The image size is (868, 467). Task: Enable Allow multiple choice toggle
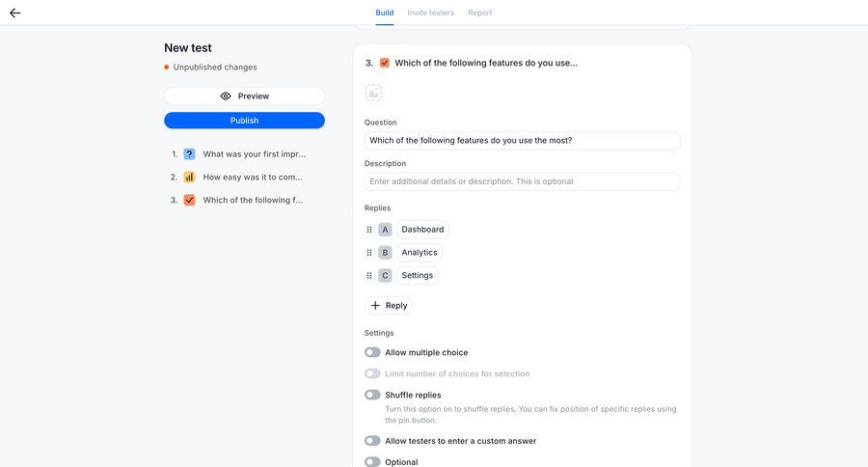tap(372, 353)
